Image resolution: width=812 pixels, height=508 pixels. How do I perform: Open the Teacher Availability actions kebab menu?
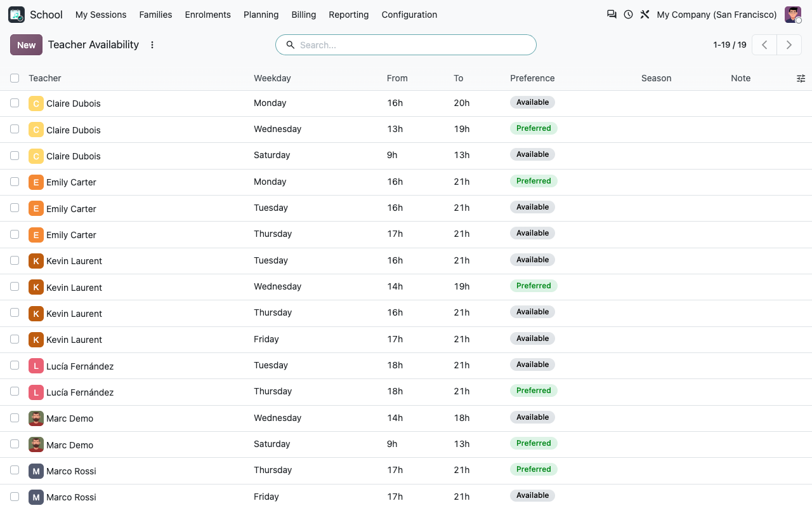[x=152, y=45]
